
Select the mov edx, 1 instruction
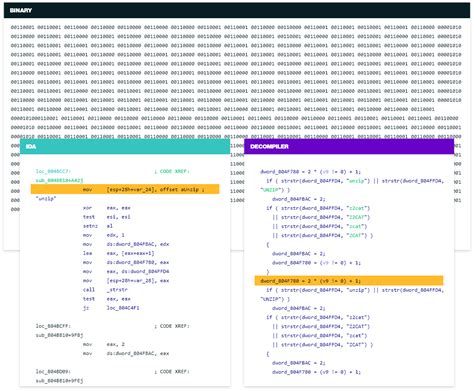[x=104, y=235]
